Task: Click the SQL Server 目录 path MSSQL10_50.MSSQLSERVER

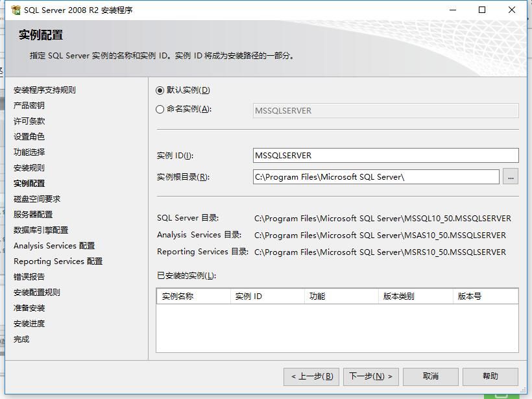Action: click(x=383, y=219)
